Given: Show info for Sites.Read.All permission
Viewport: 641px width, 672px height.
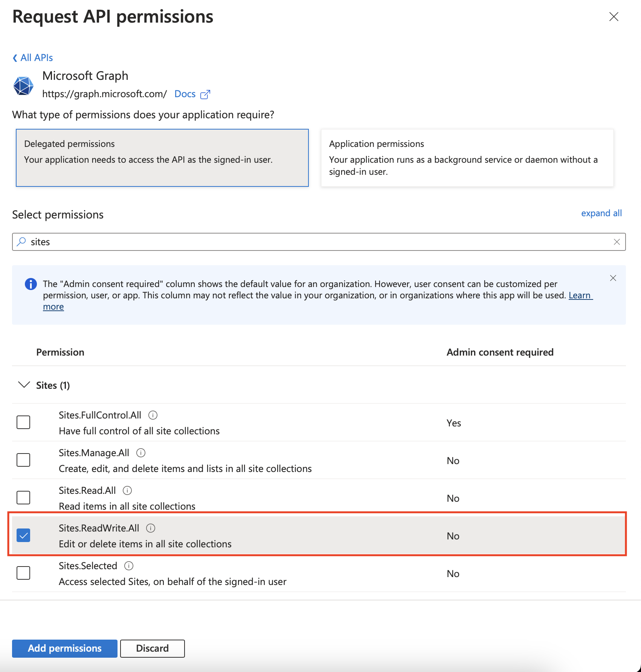Looking at the screenshot, I should [128, 490].
